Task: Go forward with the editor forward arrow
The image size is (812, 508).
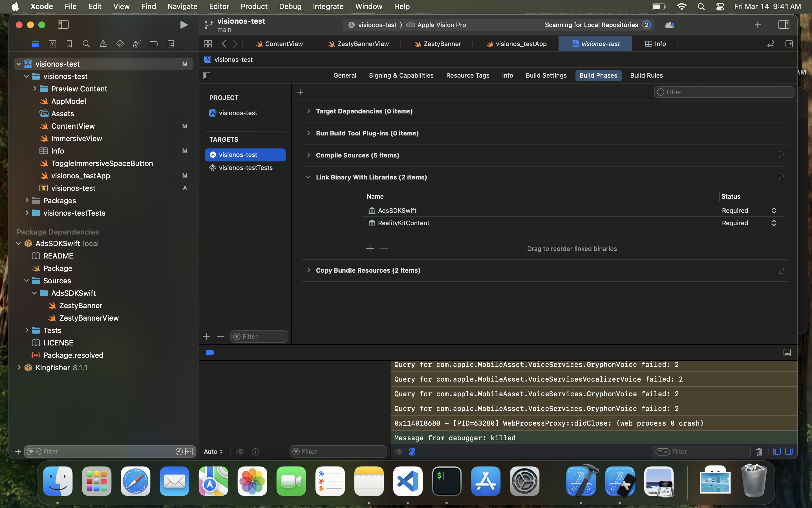Action: click(x=235, y=44)
